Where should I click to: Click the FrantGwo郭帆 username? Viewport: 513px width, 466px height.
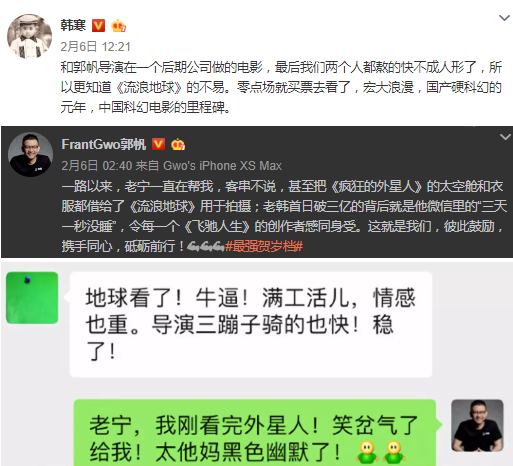[104, 145]
